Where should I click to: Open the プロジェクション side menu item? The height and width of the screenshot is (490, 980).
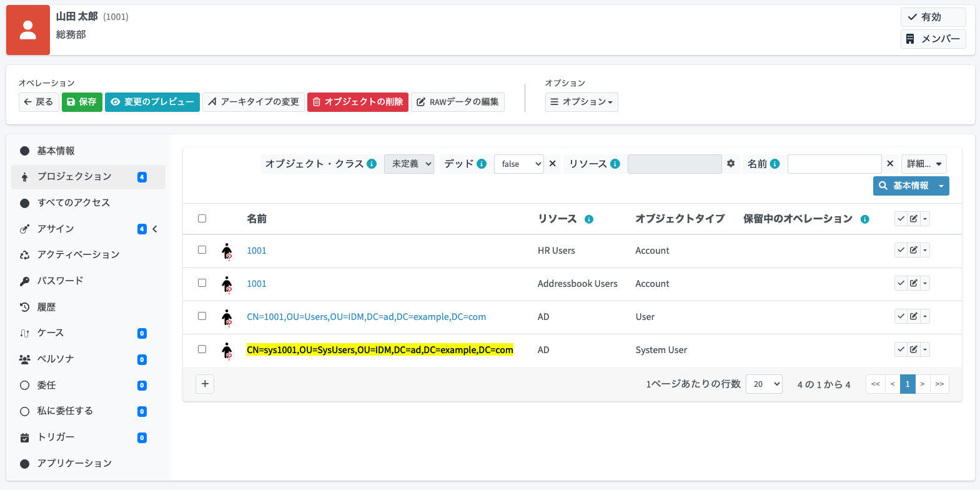coord(88,177)
